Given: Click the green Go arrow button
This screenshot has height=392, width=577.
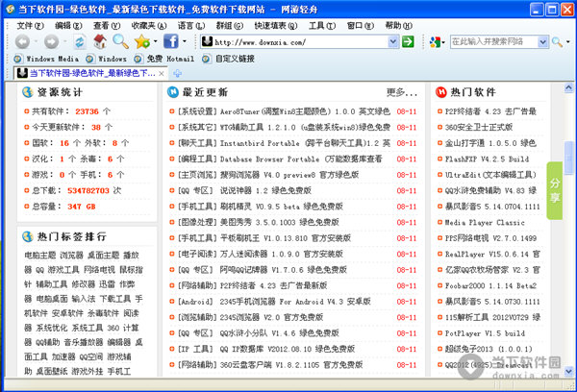Looking at the screenshot, I should pos(408,42).
